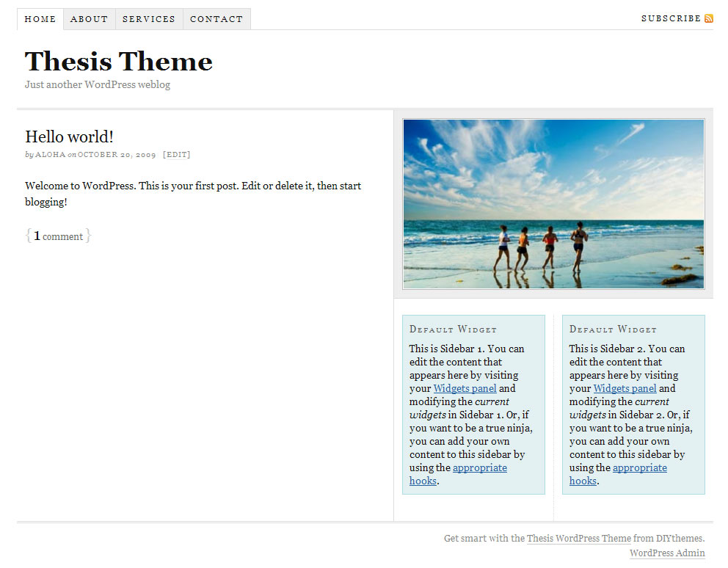The height and width of the screenshot is (568, 728).
Task: Click the orange RSS feed icon
Action: click(708, 18)
